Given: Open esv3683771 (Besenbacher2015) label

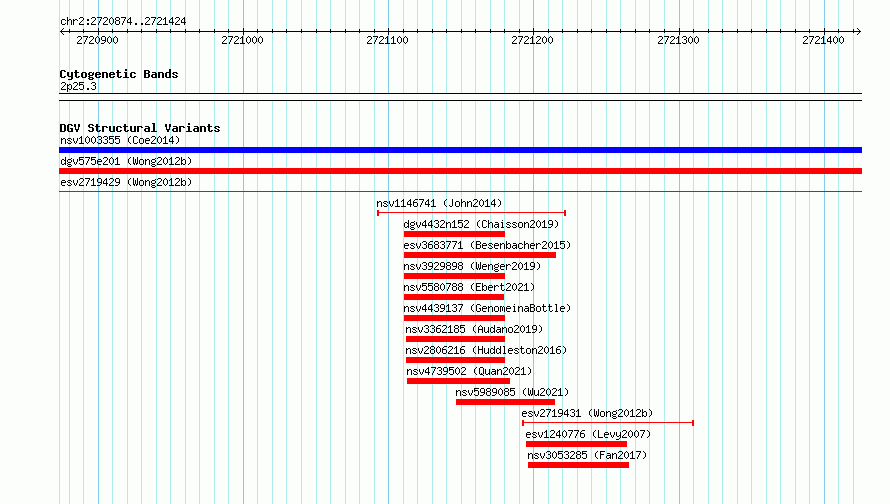Looking at the screenshot, I should coord(487,245).
